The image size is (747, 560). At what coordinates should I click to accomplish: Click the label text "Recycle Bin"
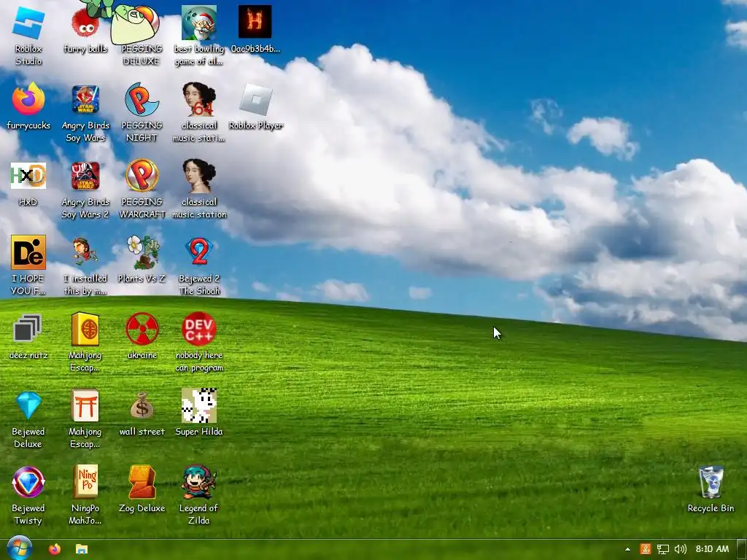point(711,508)
